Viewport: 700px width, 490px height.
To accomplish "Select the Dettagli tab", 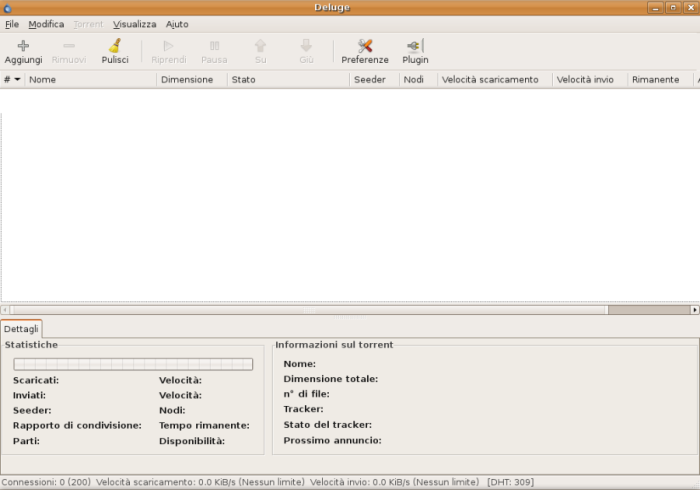I will point(21,328).
